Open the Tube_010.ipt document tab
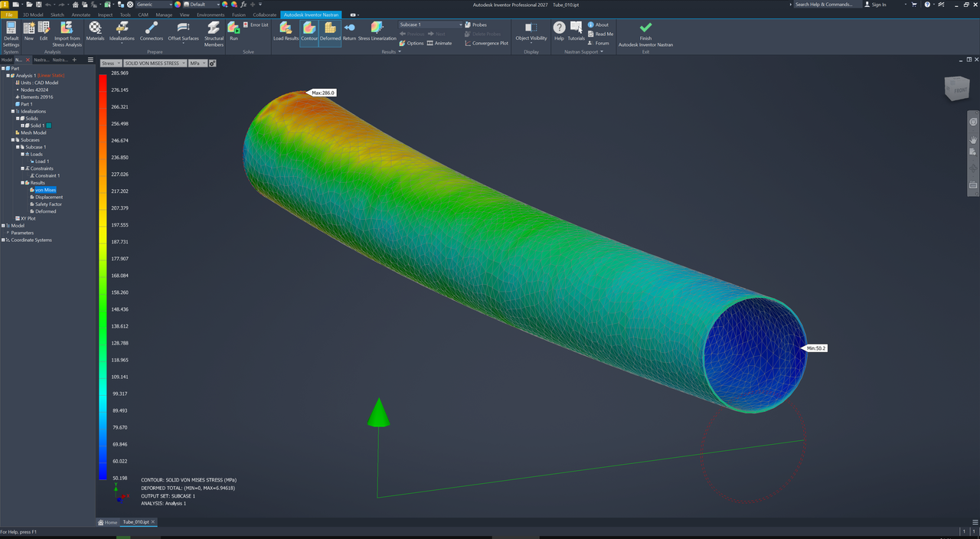The height and width of the screenshot is (539, 980). pos(139,522)
